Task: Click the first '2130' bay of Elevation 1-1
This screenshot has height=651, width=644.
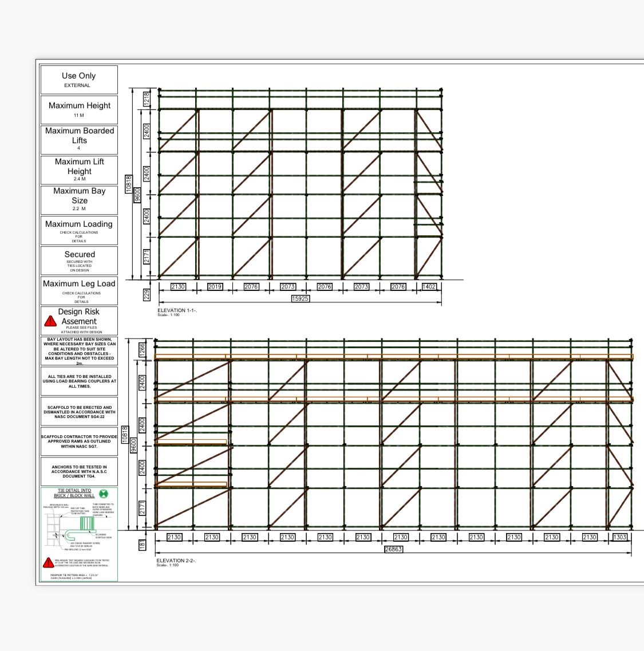Action: coord(178,286)
